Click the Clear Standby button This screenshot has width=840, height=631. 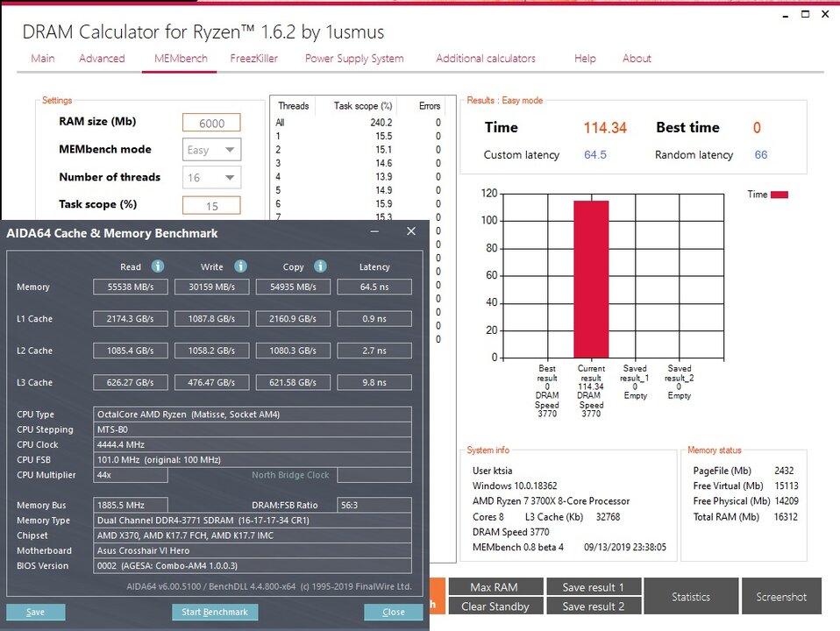pyautogui.click(x=495, y=606)
